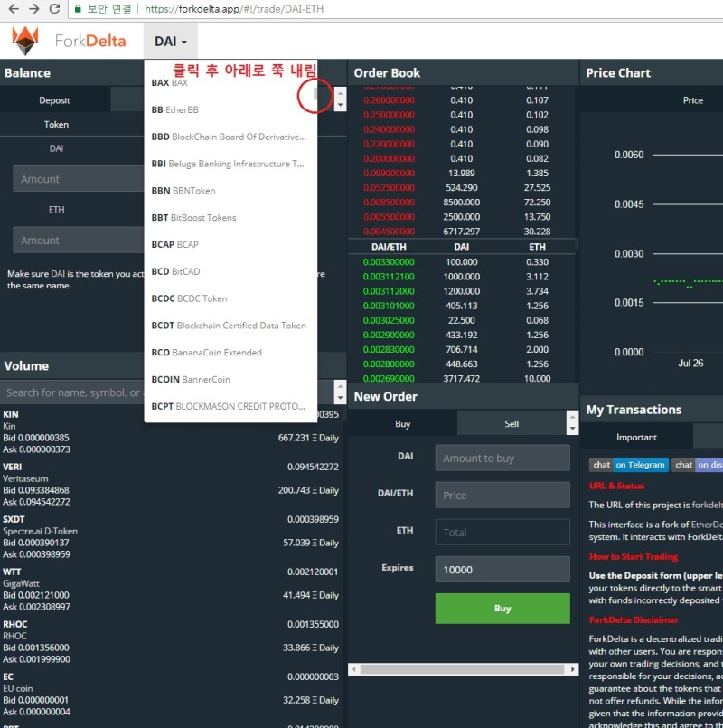The height and width of the screenshot is (728, 723).
Task: Click the green Buy button
Action: [x=502, y=609]
